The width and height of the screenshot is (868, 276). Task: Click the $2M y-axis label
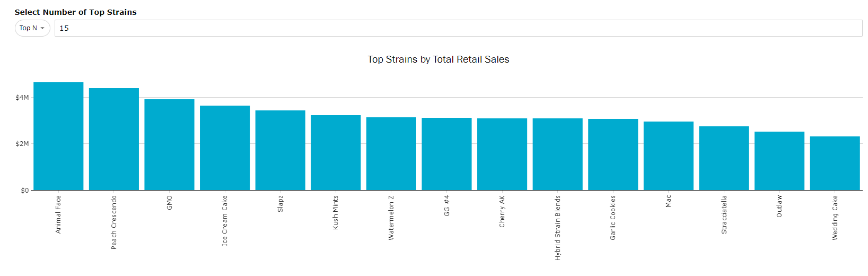click(22, 144)
